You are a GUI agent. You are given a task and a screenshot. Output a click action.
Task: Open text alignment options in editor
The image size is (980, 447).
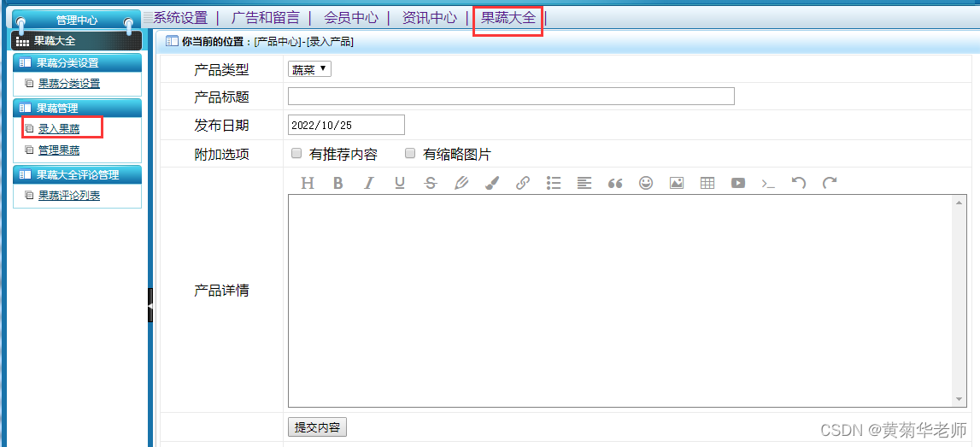point(584,183)
